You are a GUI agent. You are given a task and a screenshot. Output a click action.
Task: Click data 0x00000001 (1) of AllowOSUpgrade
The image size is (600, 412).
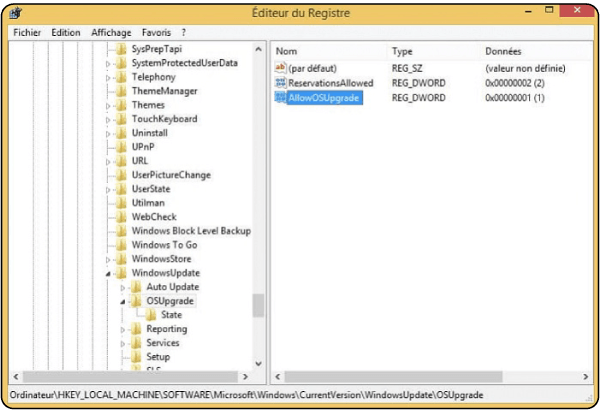tap(515, 98)
